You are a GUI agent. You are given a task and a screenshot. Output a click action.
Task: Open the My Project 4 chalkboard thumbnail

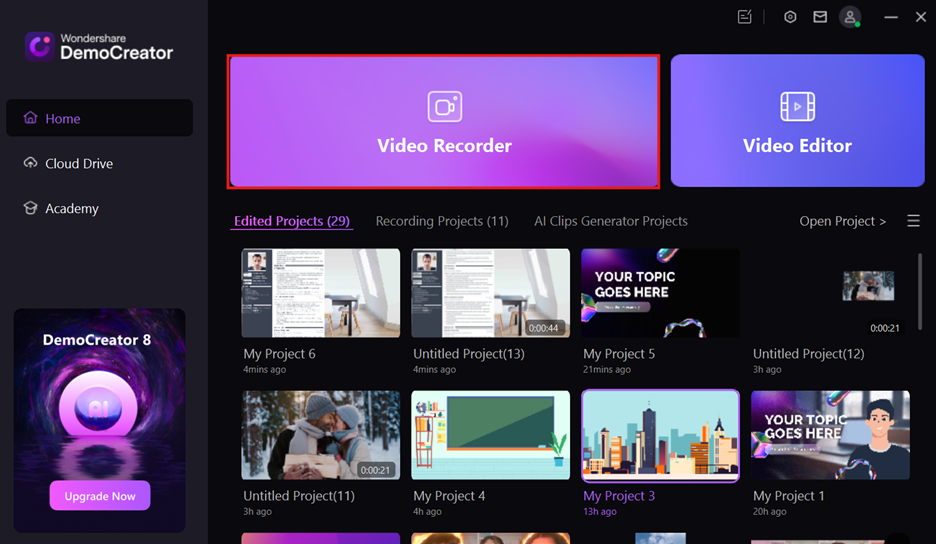coord(491,435)
